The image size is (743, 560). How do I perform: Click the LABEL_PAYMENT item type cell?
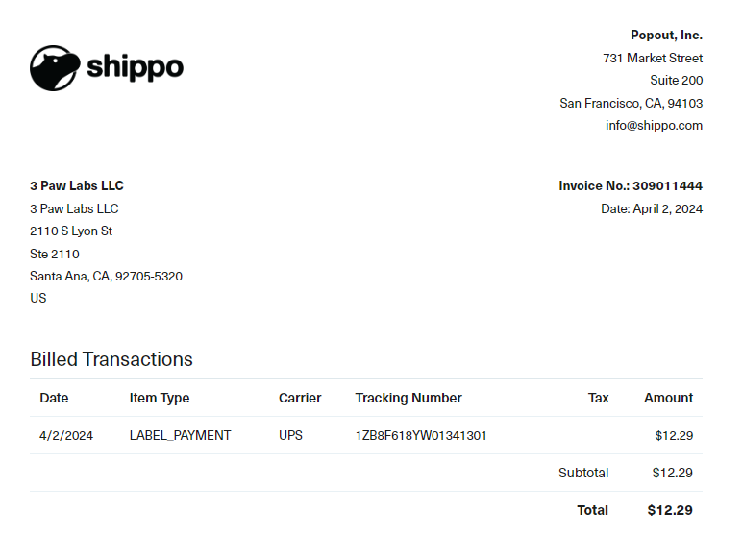click(180, 435)
